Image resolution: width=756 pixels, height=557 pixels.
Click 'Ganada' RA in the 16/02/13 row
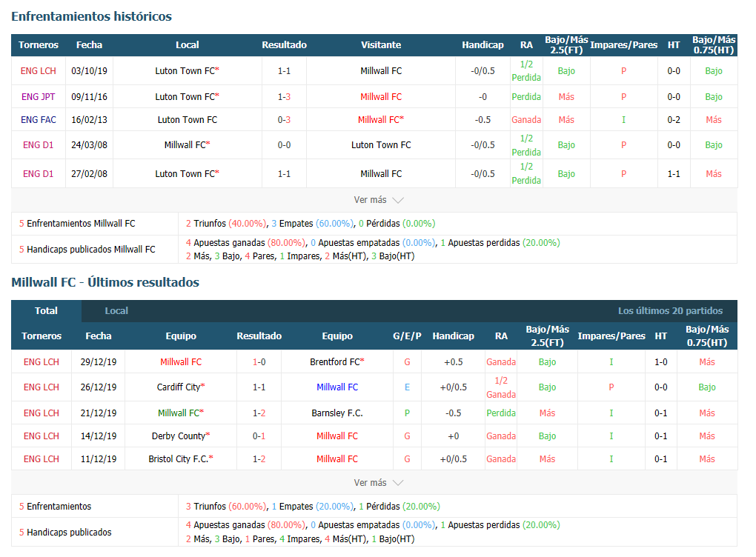(526, 120)
